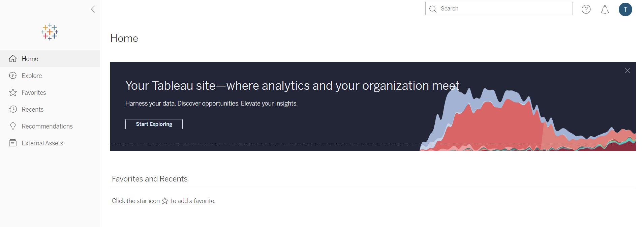Click the External Assets box icon
This screenshot has width=644, height=227.
(x=13, y=143)
